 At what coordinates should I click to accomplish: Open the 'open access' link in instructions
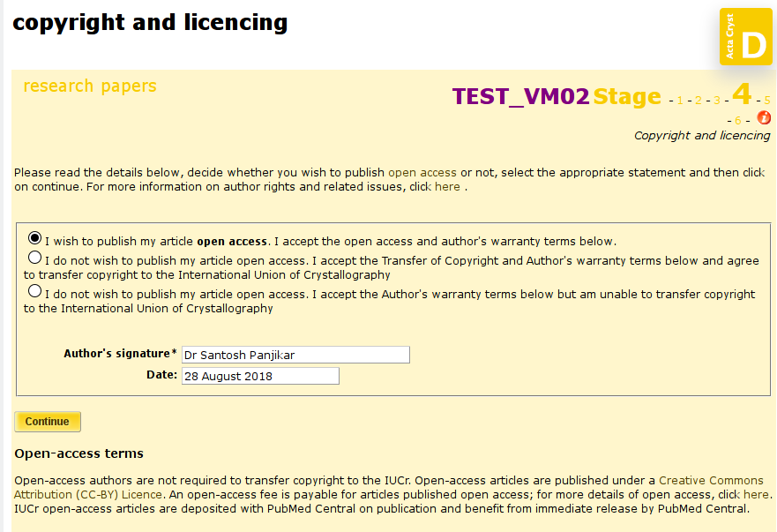coord(422,173)
